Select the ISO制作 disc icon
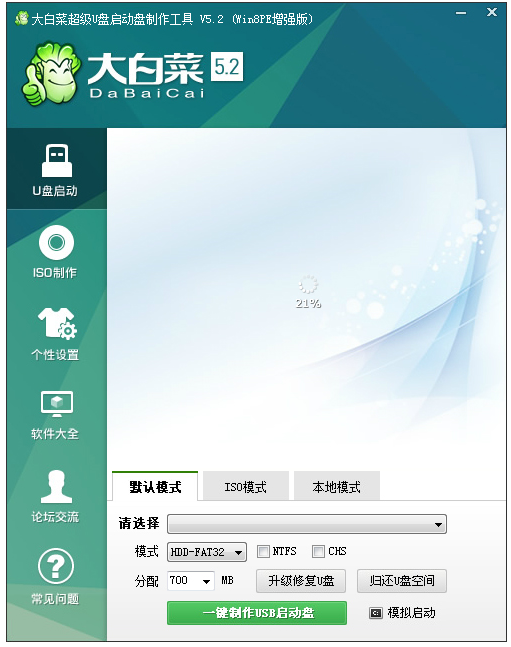This screenshot has height=647, width=511. (x=57, y=242)
